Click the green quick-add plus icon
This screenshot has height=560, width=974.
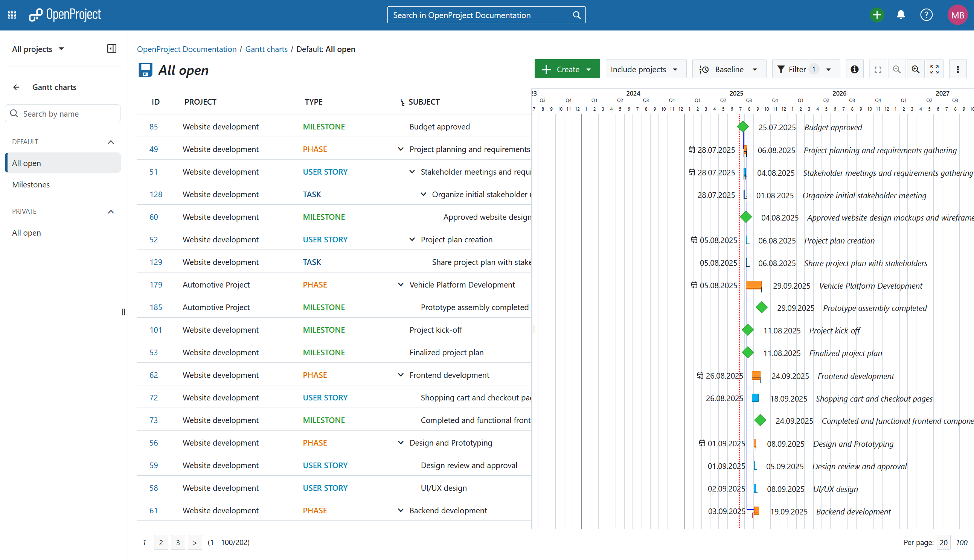877,15
